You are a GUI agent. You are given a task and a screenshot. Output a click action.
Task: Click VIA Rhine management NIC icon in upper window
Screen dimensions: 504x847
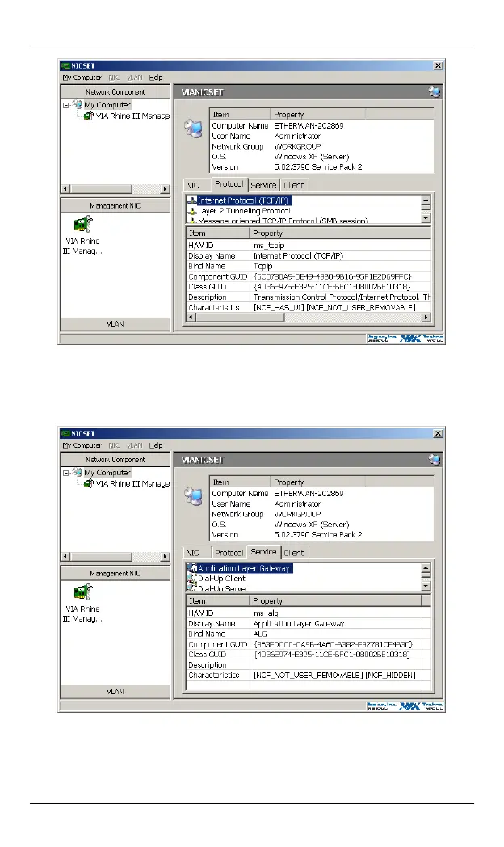[81, 224]
